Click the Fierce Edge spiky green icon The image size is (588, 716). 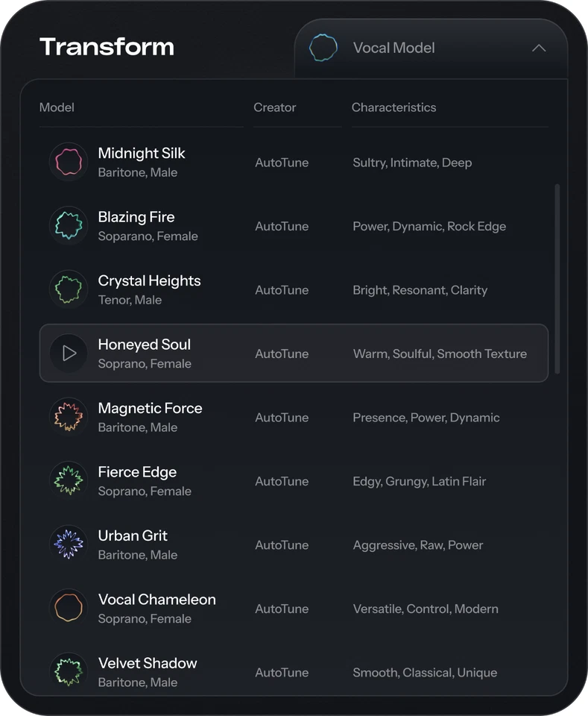(x=69, y=480)
